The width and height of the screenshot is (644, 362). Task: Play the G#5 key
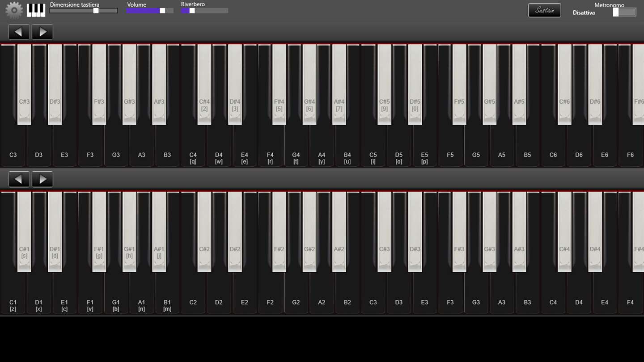coord(490,84)
